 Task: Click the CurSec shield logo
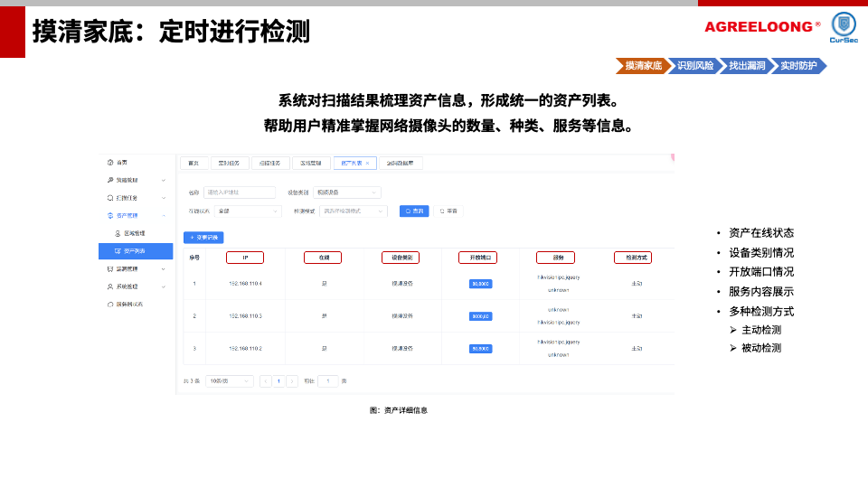tap(844, 27)
